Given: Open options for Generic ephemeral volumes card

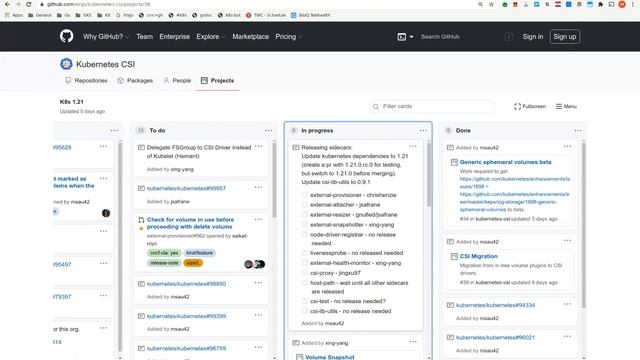Looking at the screenshot, I should click(x=568, y=146).
